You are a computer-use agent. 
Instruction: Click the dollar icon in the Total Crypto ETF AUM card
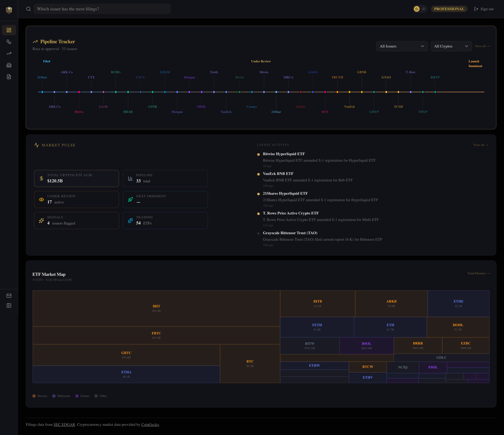pyautogui.click(x=41, y=179)
